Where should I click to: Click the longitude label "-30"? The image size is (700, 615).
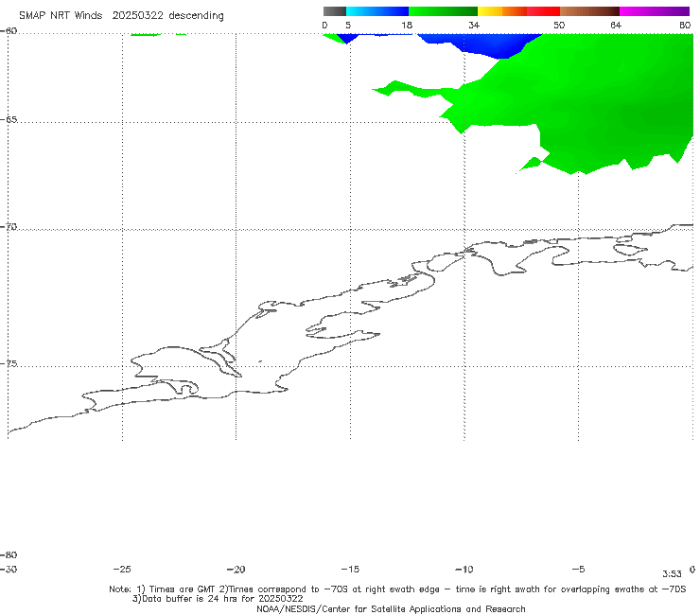click(x=9, y=569)
